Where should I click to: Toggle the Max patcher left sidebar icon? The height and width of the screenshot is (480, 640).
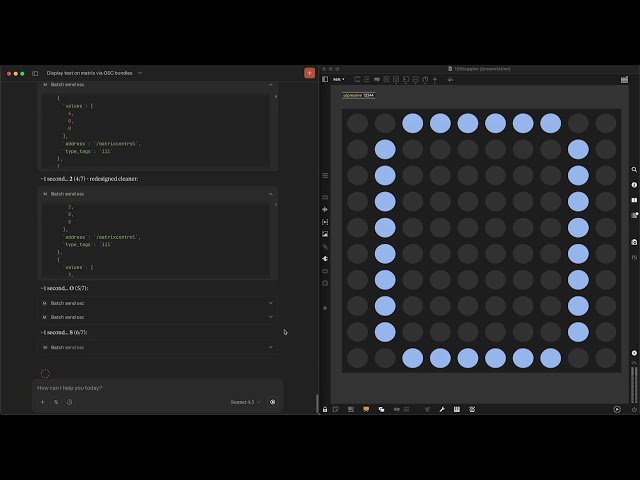325,79
